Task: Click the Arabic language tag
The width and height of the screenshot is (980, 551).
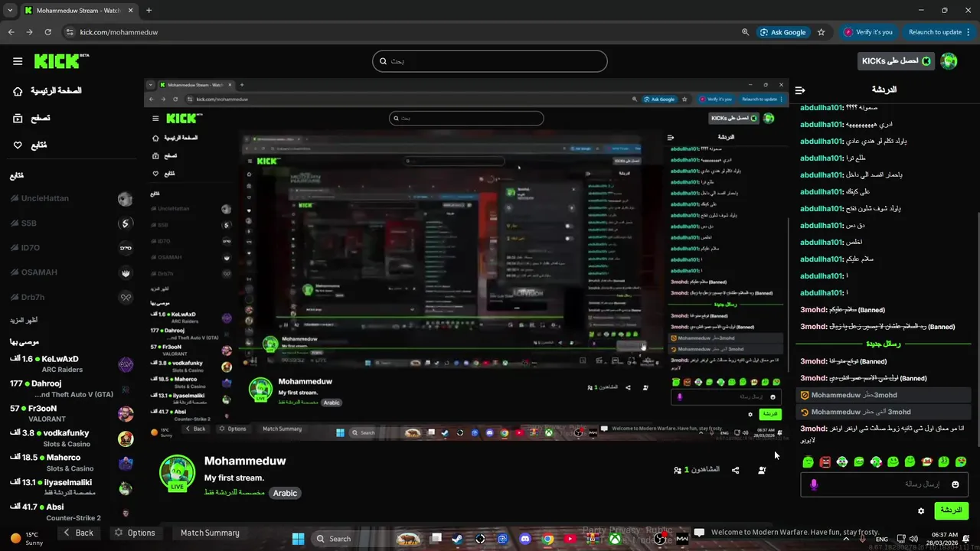Action: tap(285, 493)
